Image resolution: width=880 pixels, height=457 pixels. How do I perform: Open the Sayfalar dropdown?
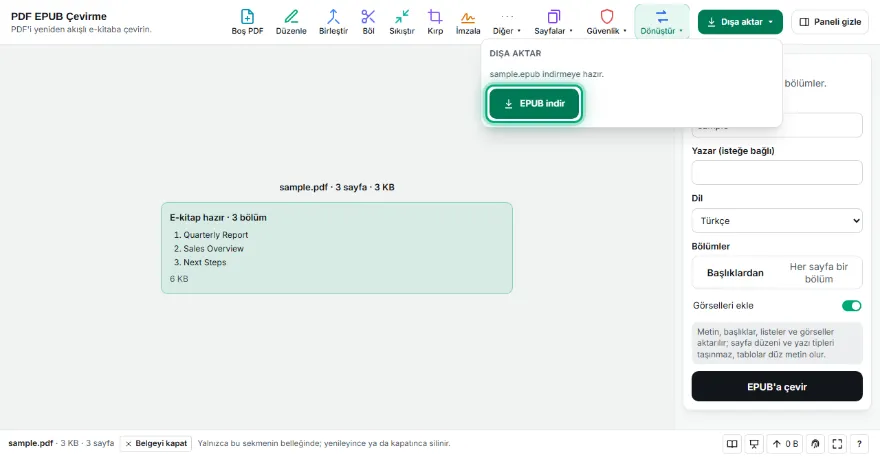[553, 22]
